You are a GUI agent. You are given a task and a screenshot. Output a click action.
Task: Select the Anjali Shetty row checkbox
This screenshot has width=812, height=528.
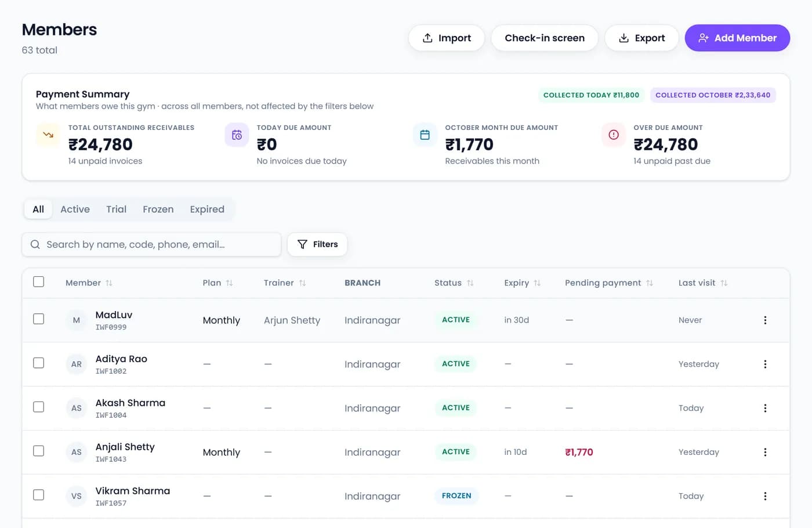coord(39,451)
